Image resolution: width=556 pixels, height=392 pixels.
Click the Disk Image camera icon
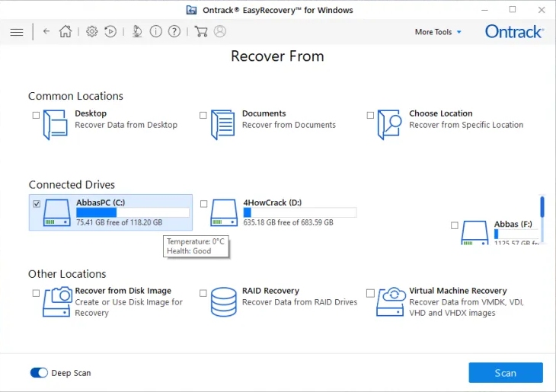pos(56,302)
